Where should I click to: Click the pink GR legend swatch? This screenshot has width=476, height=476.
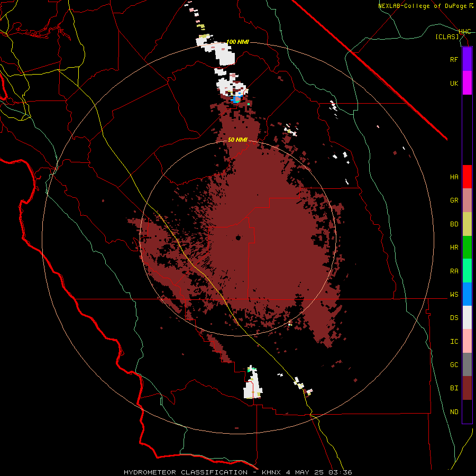coord(467,200)
